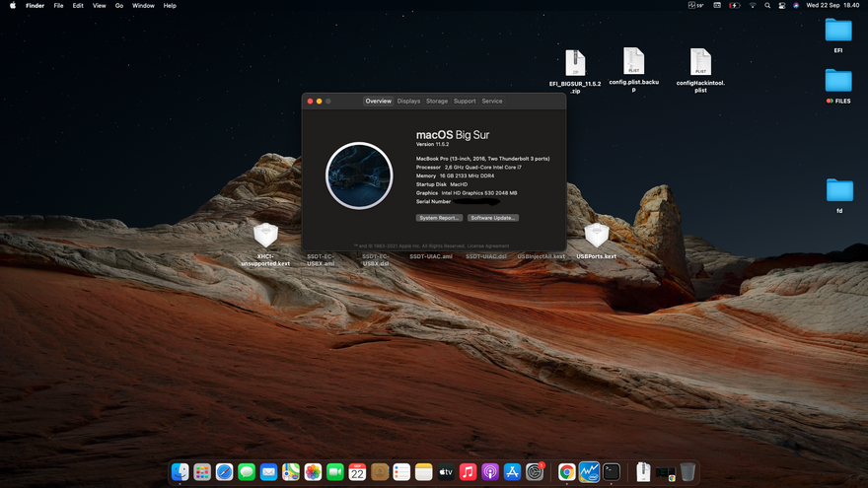
Task: Switch to the Support tab
Action: pyautogui.click(x=465, y=102)
